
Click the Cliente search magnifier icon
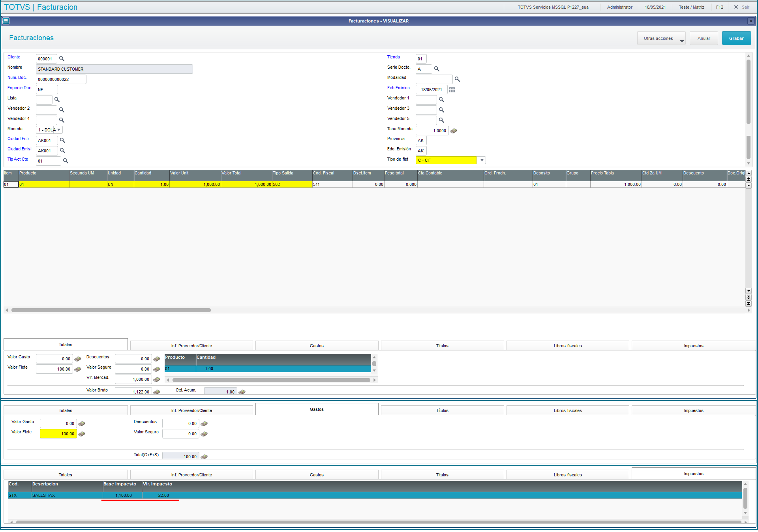coord(62,59)
